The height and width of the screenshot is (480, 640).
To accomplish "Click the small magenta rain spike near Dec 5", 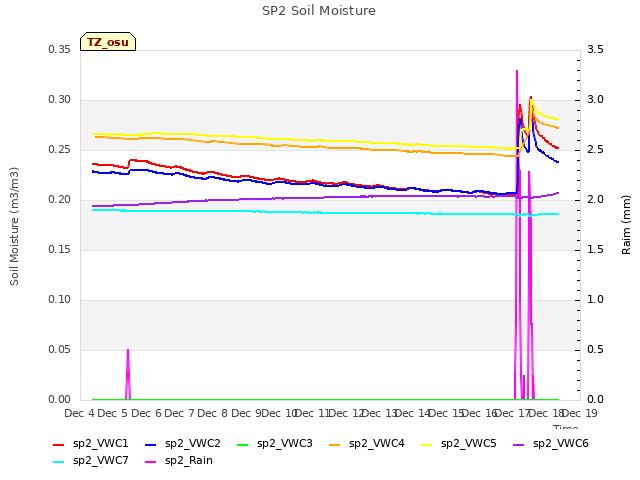I will click(x=128, y=373).
